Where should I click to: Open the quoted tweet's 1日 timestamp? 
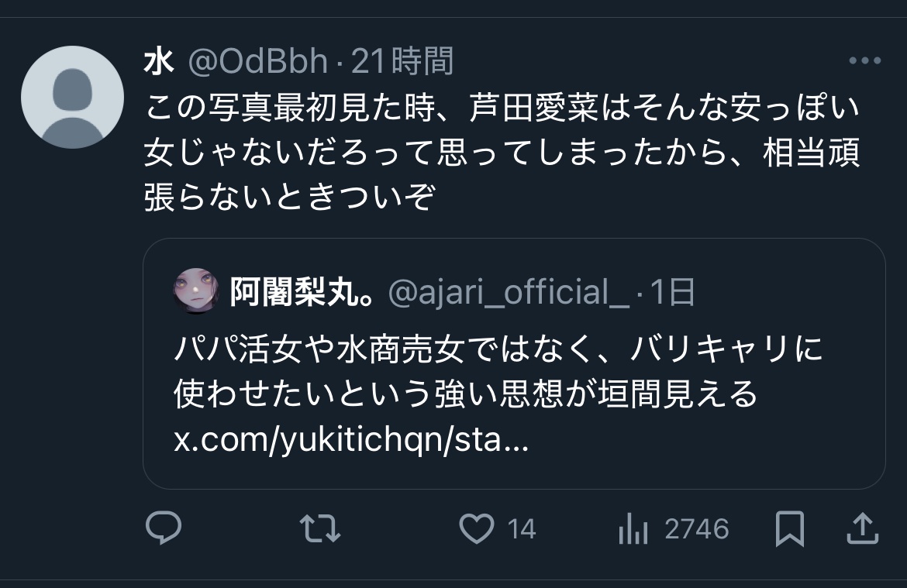click(672, 292)
